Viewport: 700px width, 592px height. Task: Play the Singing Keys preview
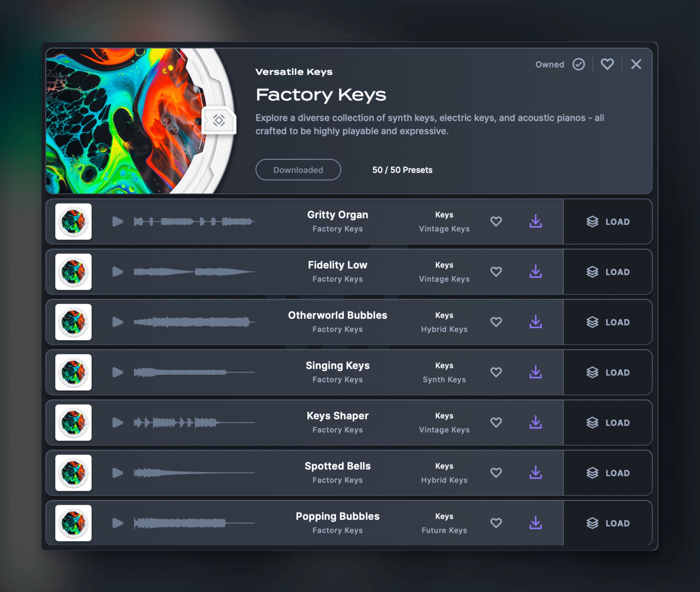click(x=118, y=372)
